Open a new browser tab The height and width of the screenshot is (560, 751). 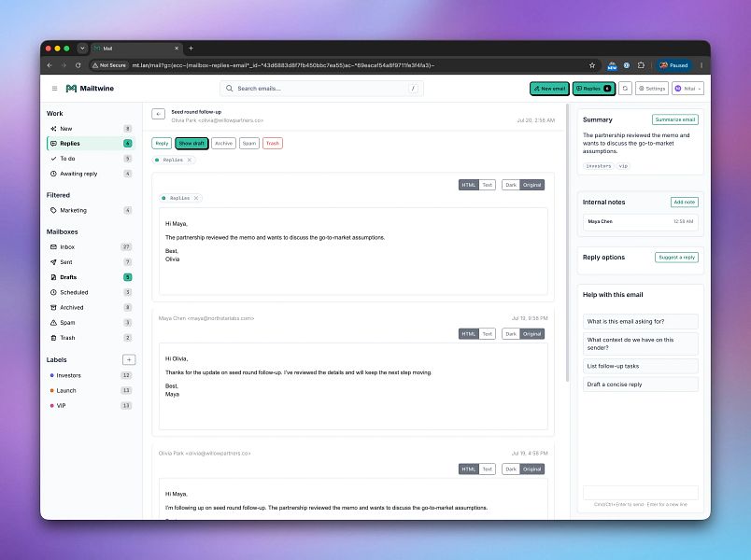(191, 49)
